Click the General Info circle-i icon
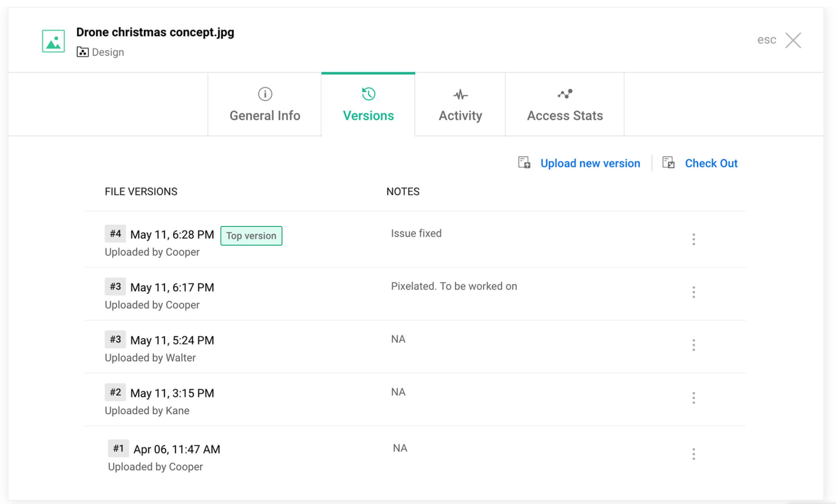This screenshot has width=836, height=504. [x=265, y=94]
